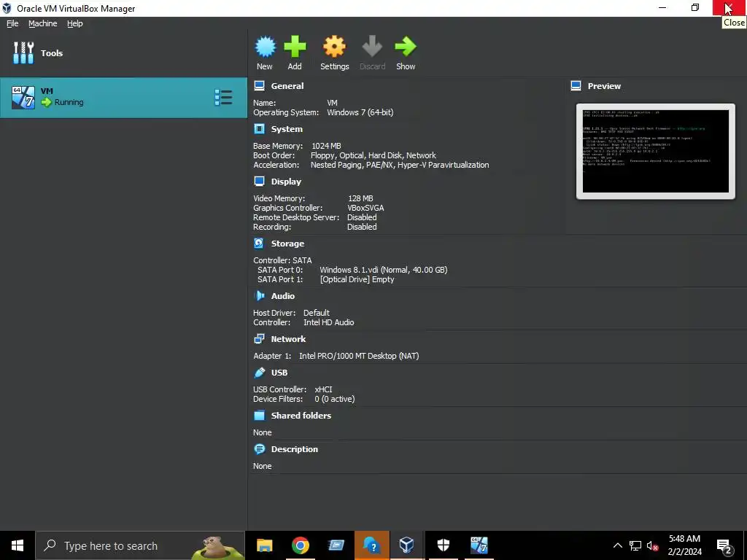
Task: Click '1024 MB' base memory value
Action: point(326,146)
